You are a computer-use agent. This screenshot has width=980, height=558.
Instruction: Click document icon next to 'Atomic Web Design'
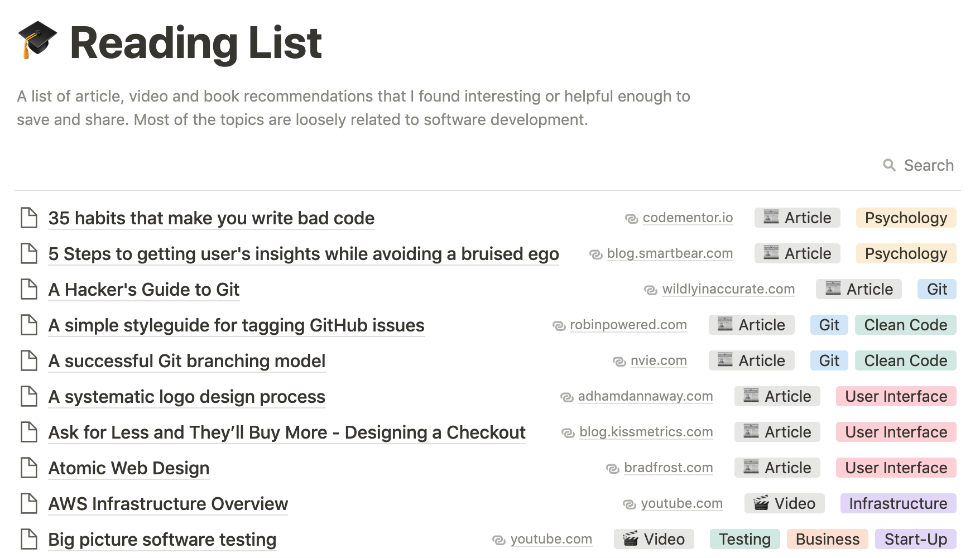pos(29,468)
